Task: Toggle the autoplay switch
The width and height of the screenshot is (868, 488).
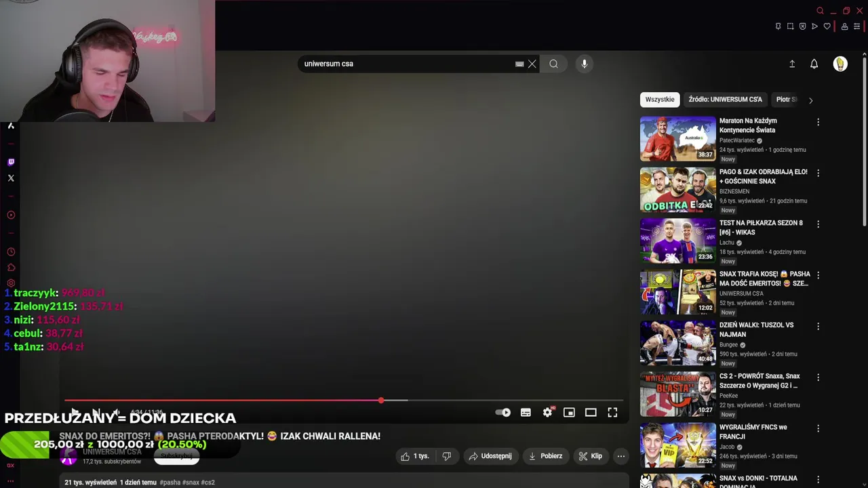Action: tap(503, 413)
